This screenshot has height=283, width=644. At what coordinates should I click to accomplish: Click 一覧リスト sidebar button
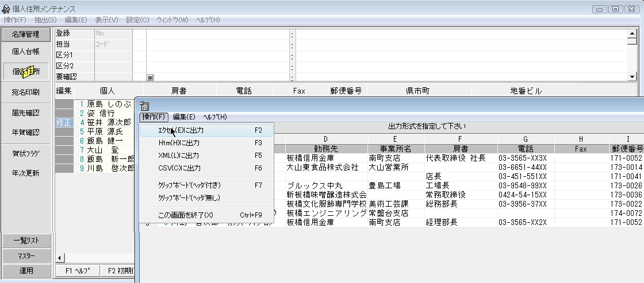26,241
